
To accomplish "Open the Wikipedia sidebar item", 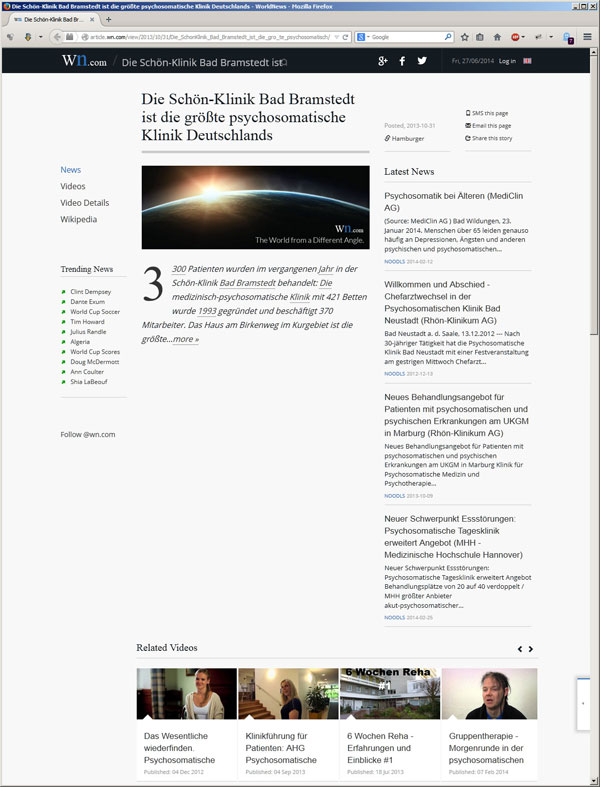I will coord(78,219).
